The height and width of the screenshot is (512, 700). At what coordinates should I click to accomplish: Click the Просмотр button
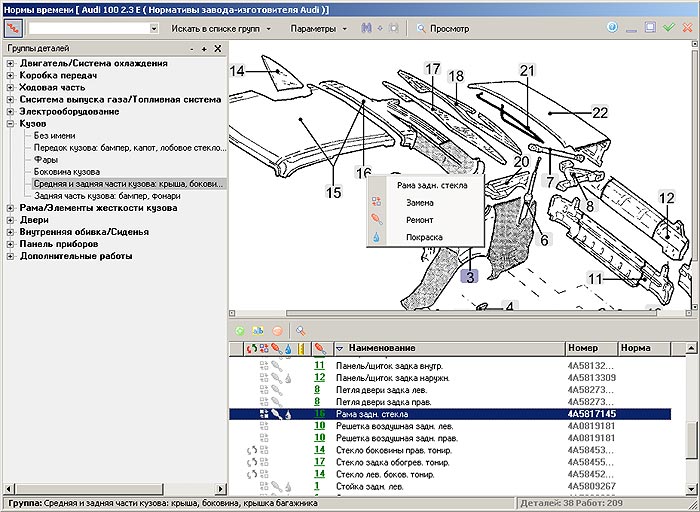(x=442, y=29)
